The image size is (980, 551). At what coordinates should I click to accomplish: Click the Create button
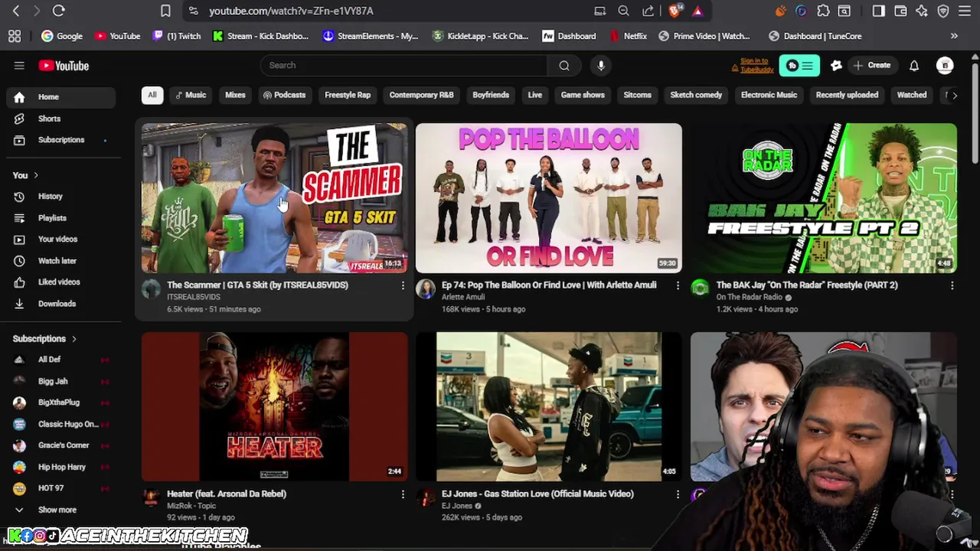872,66
